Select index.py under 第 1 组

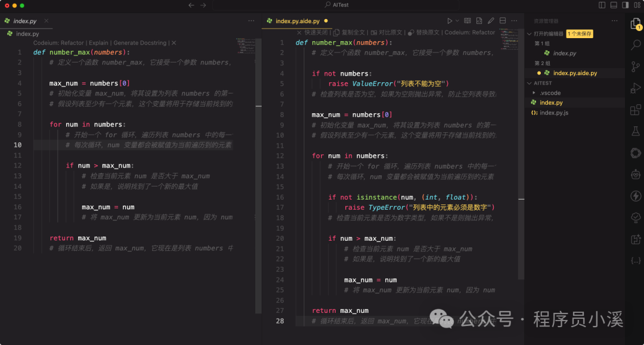[x=564, y=53]
